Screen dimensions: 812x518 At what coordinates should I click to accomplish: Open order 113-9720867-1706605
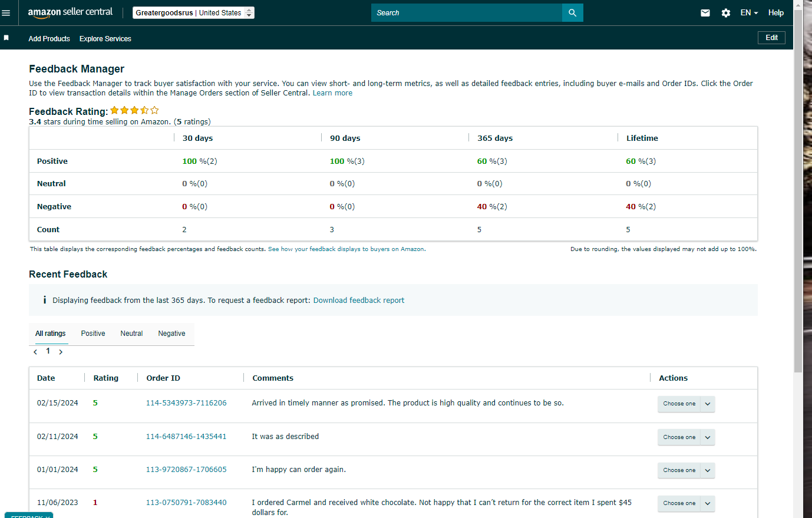(x=186, y=470)
